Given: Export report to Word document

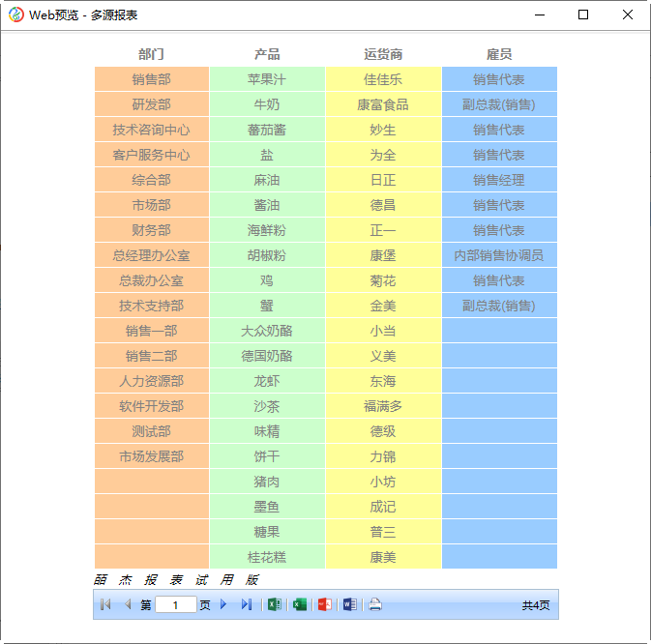Looking at the screenshot, I should point(349,604).
